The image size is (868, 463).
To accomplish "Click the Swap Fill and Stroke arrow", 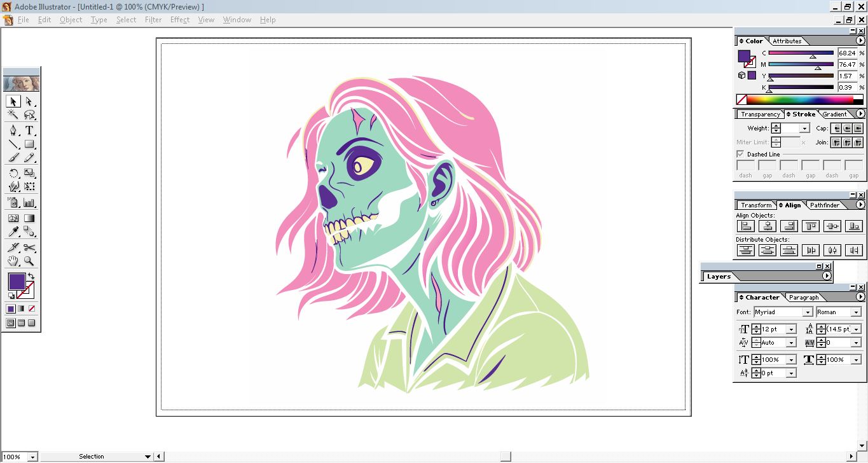I will click(31, 276).
